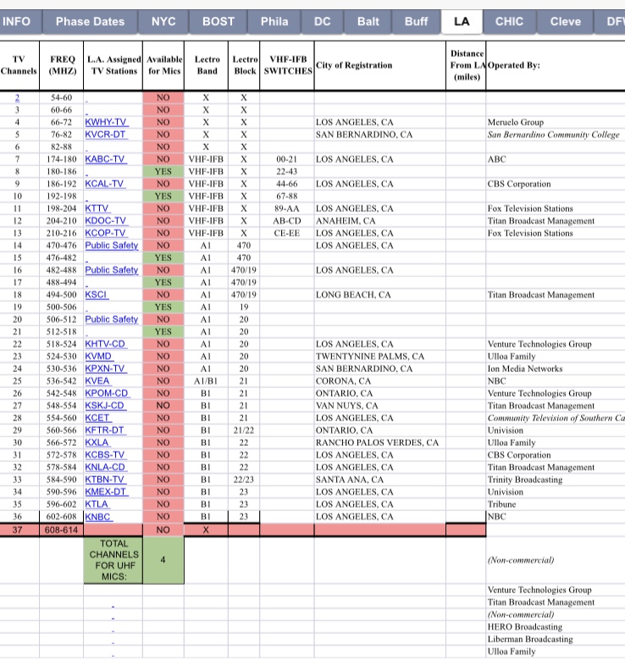Follow the KVMD link
The width and height of the screenshot is (625, 672).
coord(98,356)
